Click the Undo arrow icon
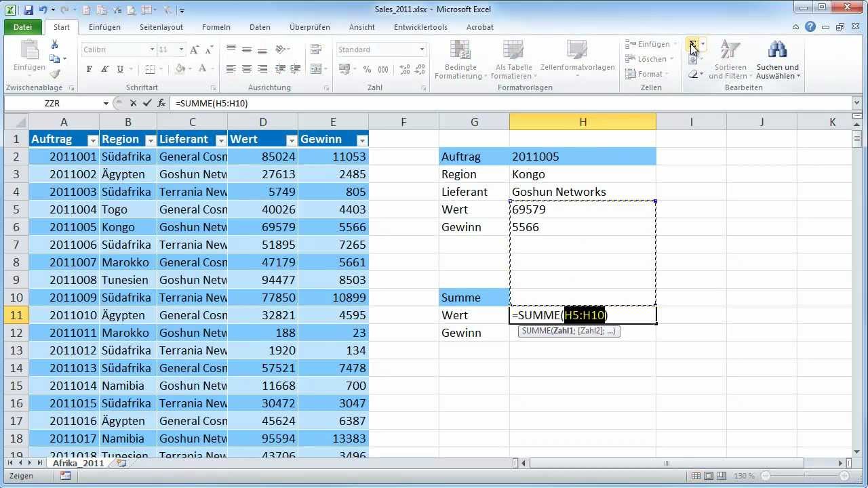 click(43, 10)
